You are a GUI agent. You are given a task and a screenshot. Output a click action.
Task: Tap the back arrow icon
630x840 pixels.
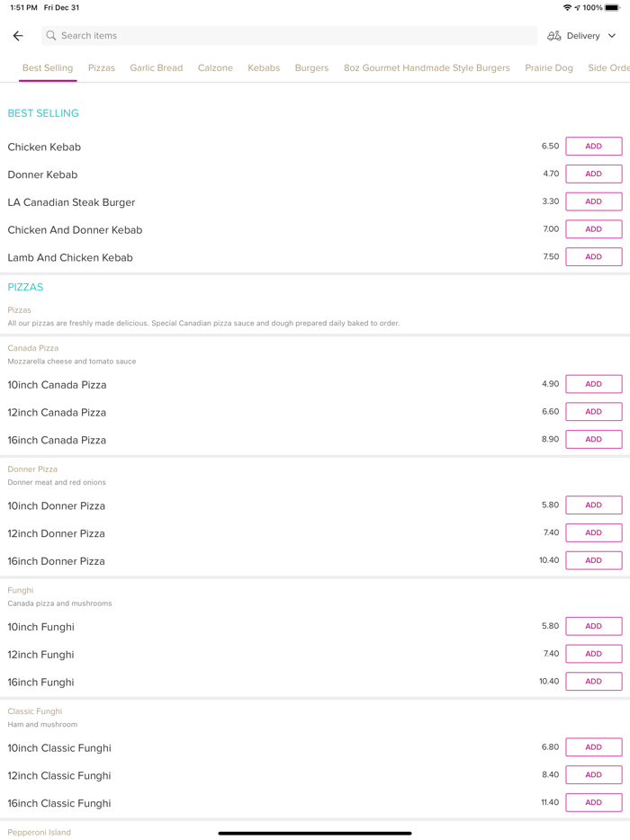(18, 36)
